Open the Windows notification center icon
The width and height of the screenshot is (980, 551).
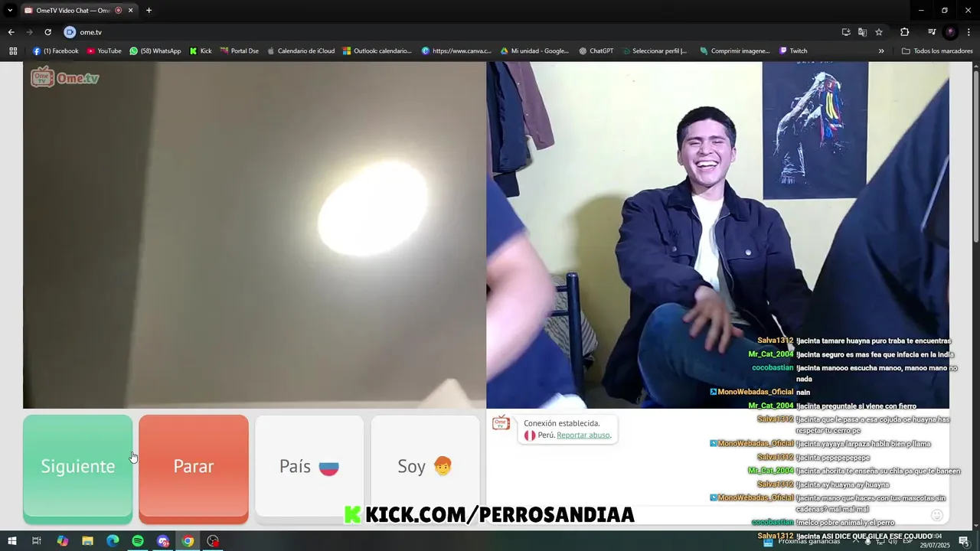(x=964, y=541)
